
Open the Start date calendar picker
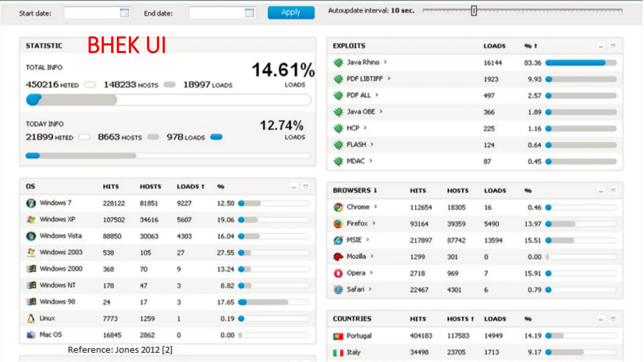[x=125, y=13]
